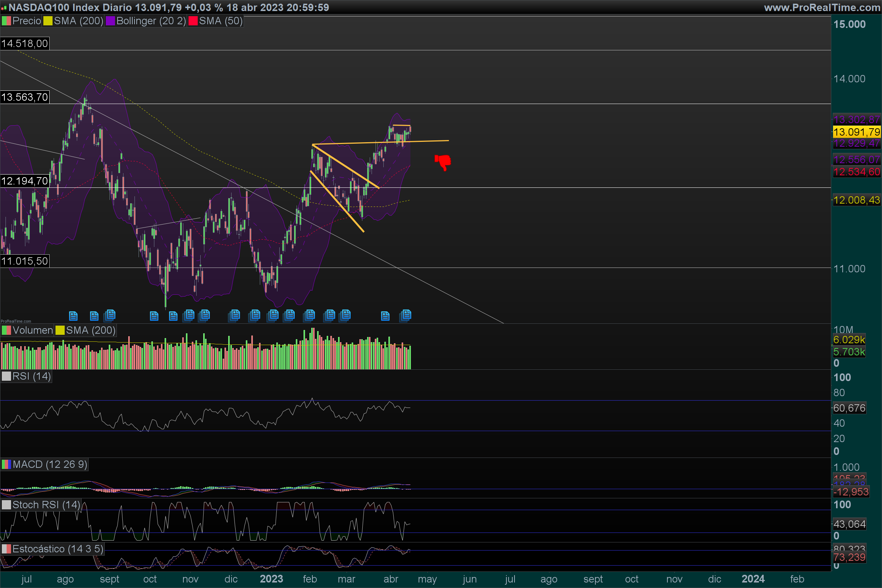Screen dimensions: 882x588
Task: Open the last stacked news icon near April
Action: [x=406, y=315]
